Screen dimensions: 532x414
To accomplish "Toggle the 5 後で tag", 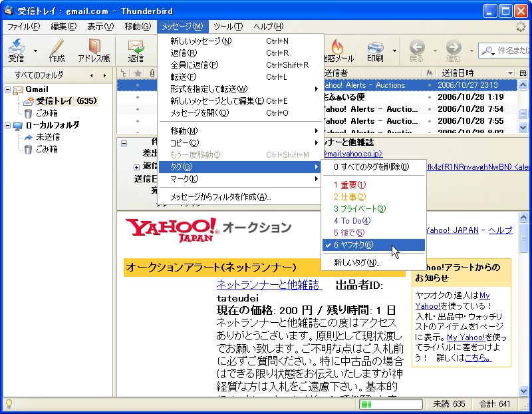I will point(374,233).
